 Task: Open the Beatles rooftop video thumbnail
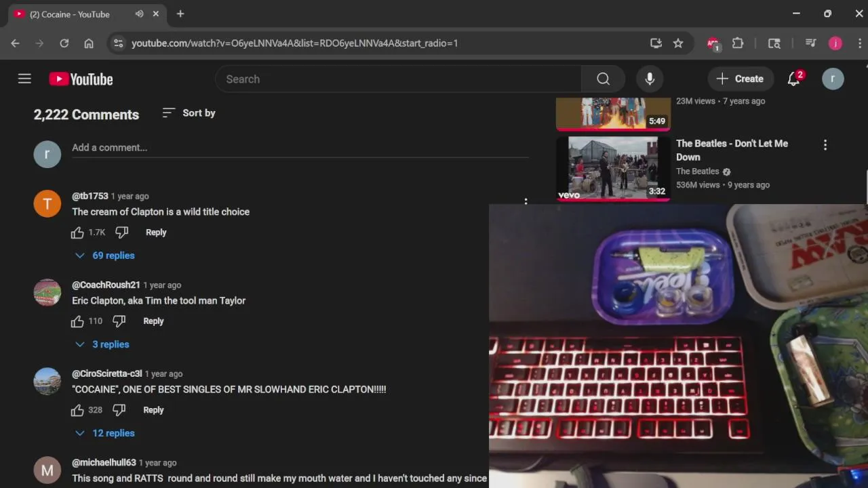[613, 168]
